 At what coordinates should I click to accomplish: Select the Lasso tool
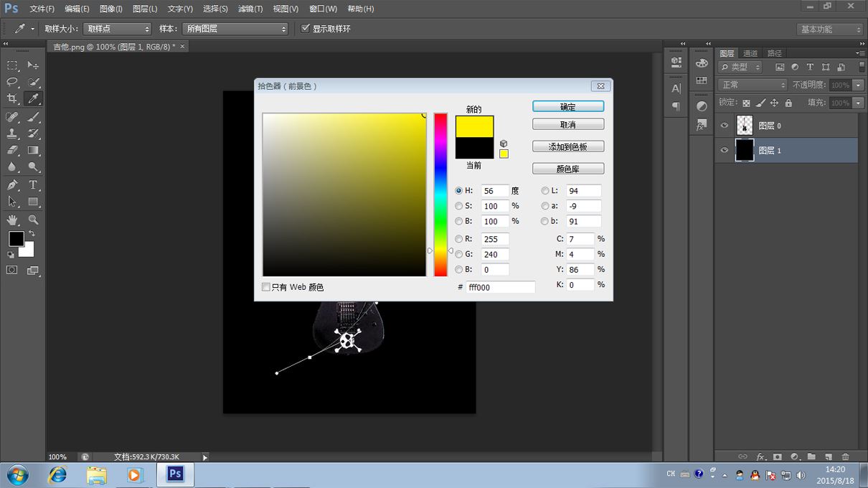[x=12, y=82]
